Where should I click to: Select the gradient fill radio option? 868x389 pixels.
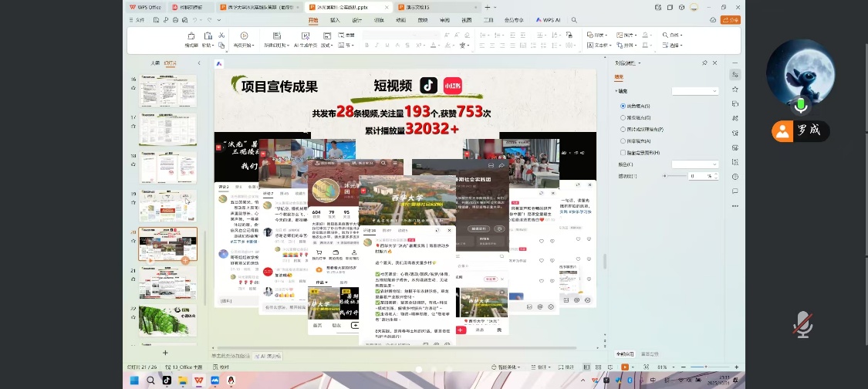[x=623, y=117]
